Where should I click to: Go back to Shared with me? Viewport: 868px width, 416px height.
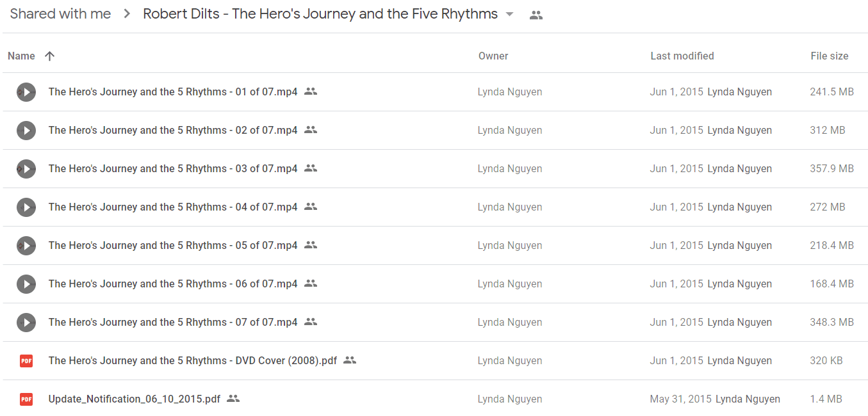pos(60,14)
